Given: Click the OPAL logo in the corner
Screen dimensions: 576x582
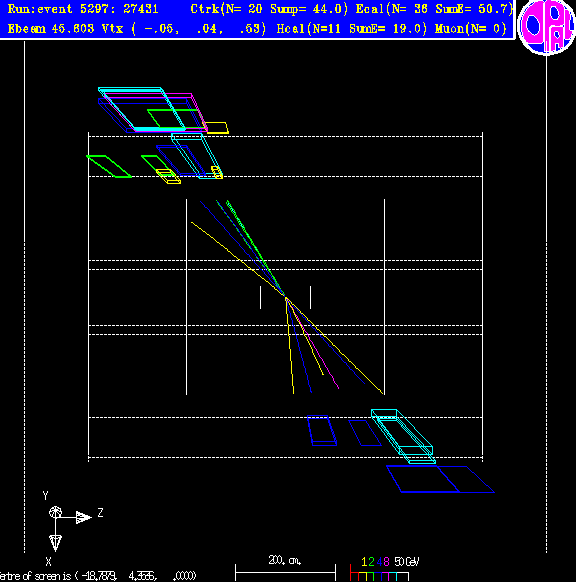Looking at the screenshot, I should pyautogui.click(x=546, y=26).
